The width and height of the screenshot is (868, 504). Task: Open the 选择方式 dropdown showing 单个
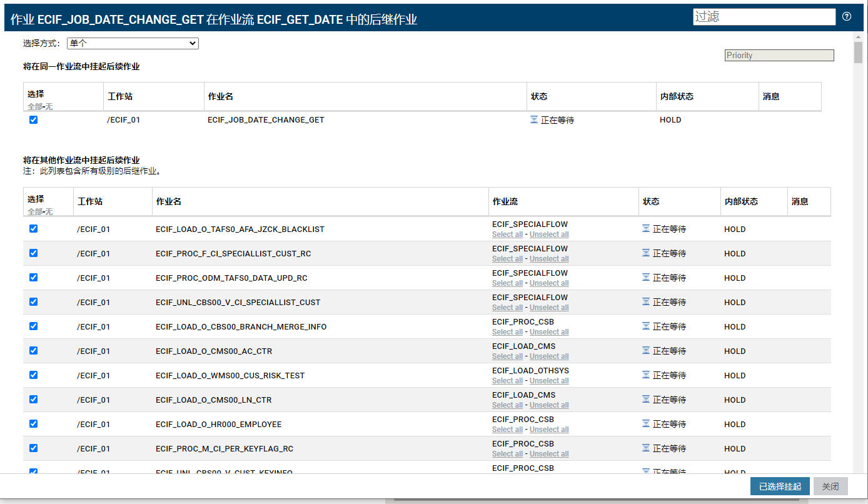coord(132,43)
